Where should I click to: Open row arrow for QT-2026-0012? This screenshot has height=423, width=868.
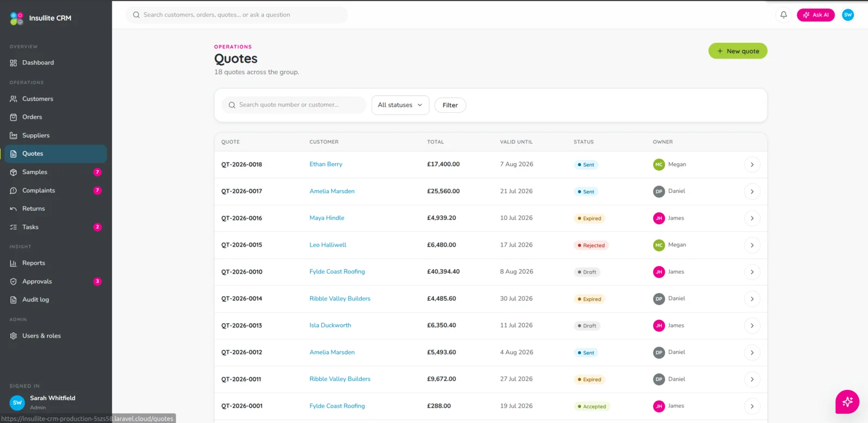[752, 353]
